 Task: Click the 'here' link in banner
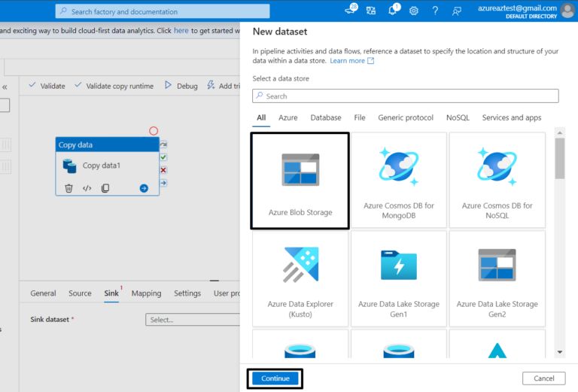[181, 31]
